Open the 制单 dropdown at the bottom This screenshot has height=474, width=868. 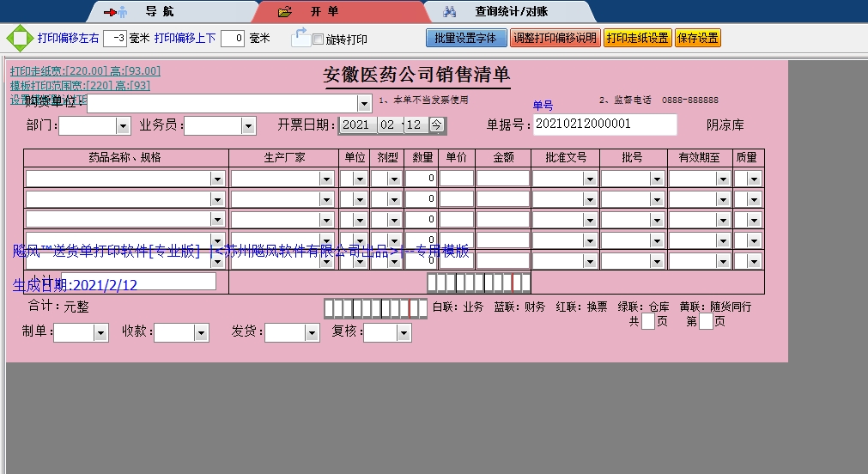pyautogui.click(x=100, y=333)
